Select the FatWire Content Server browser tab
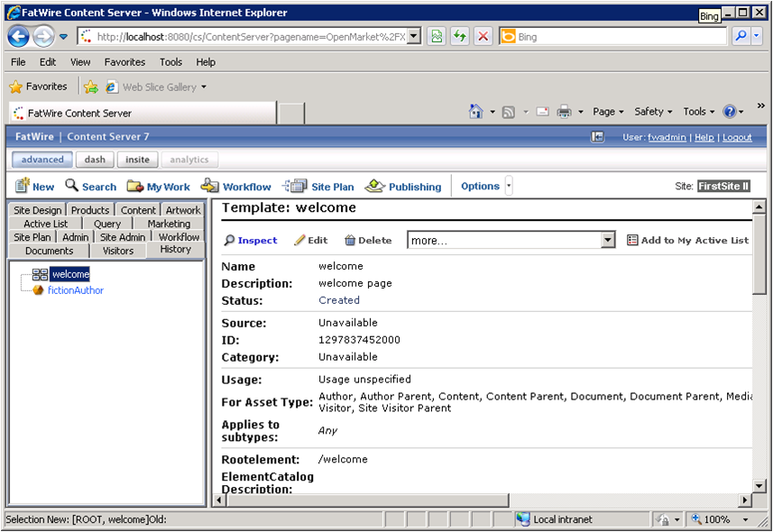 click(142, 113)
